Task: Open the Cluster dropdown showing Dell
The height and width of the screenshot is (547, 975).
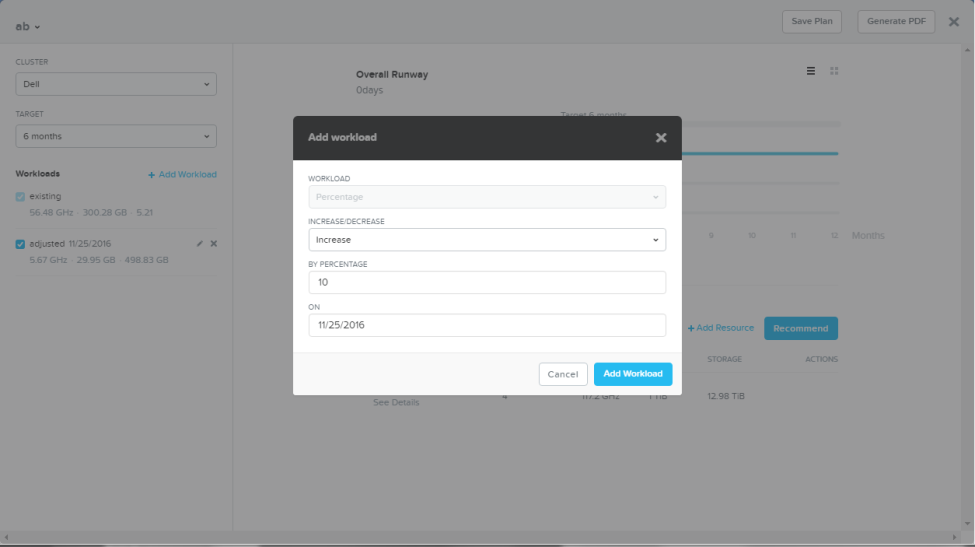Action: (116, 84)
